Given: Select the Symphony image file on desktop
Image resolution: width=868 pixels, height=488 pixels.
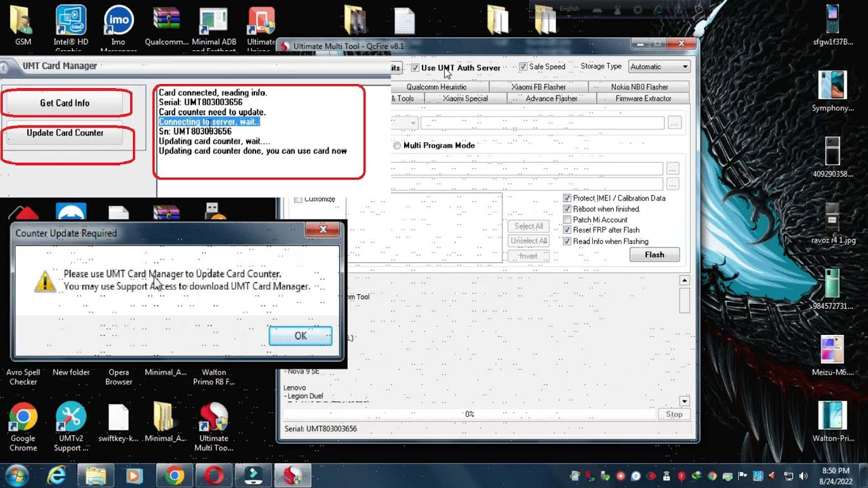Looking at the screenshot, I should click(833, 91).
